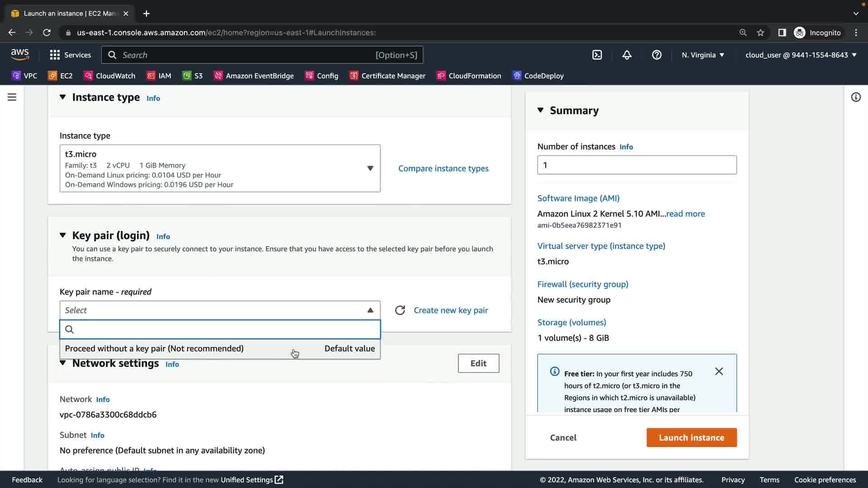Click the Create new key pair link
This screenshot has height=488, width=868.
click(x=451, y=310)
